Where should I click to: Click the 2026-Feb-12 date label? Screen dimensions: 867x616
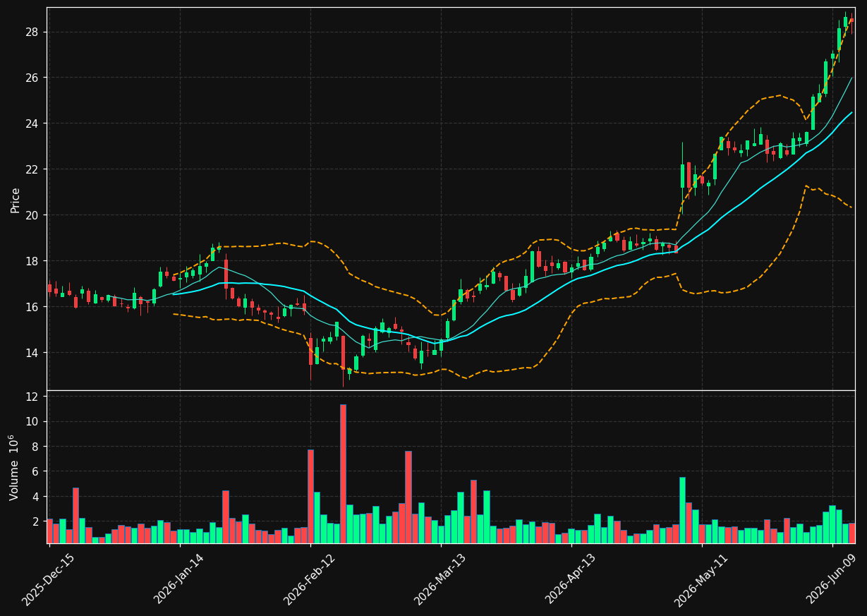tap(309, 579)
